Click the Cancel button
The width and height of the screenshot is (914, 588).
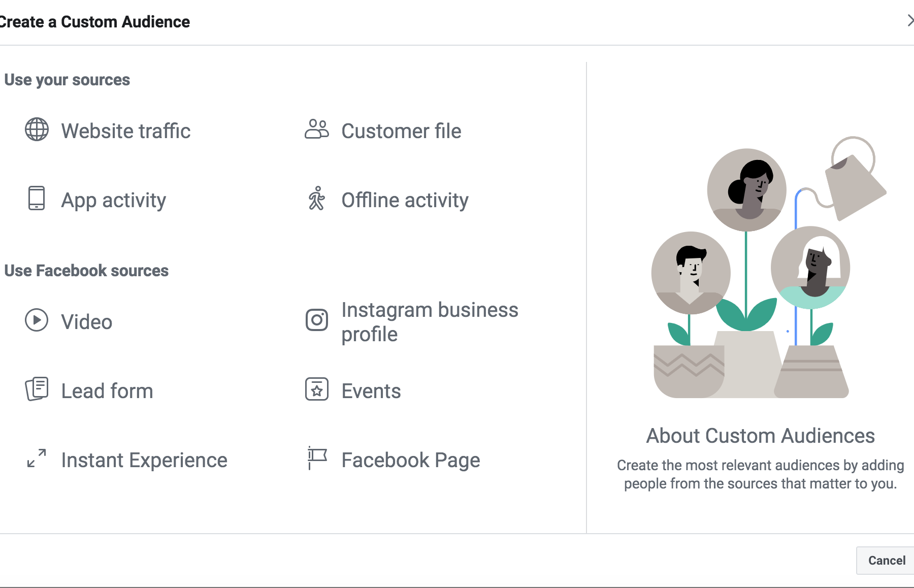(886, 560)
